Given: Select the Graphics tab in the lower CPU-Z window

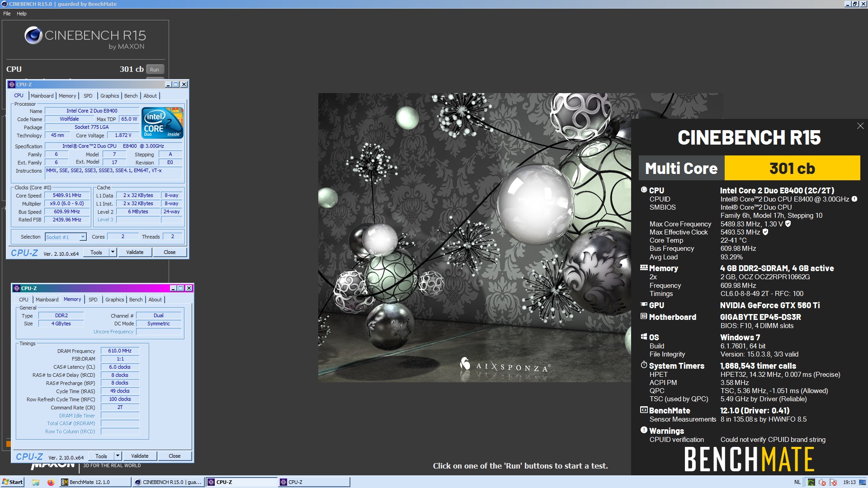Looking at the screenshot, I should click(x=115, y=300).
